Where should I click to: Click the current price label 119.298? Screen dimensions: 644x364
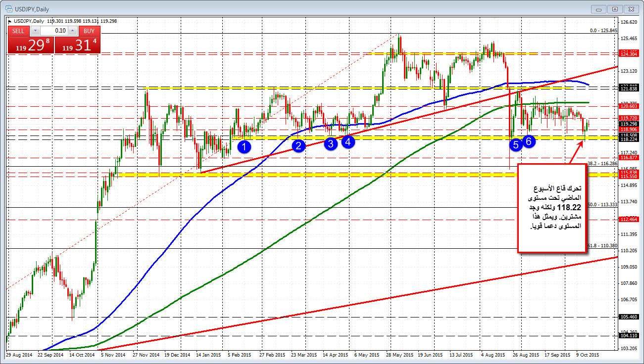point(629,124)
